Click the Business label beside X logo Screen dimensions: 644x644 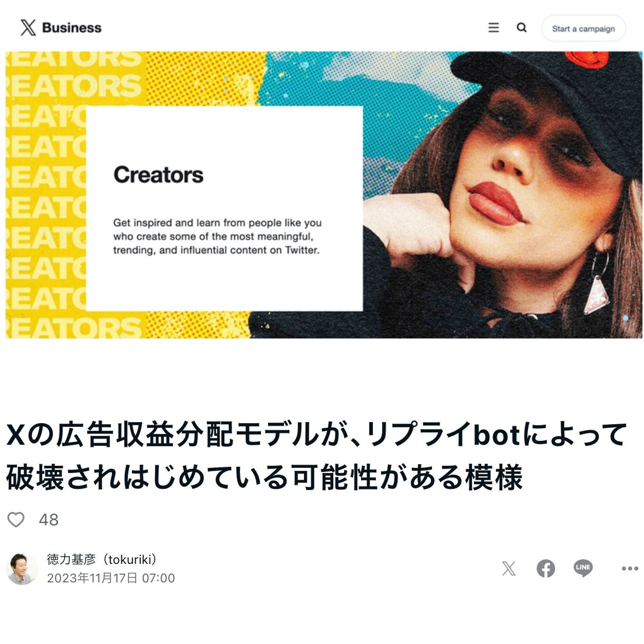pos(72,28)
